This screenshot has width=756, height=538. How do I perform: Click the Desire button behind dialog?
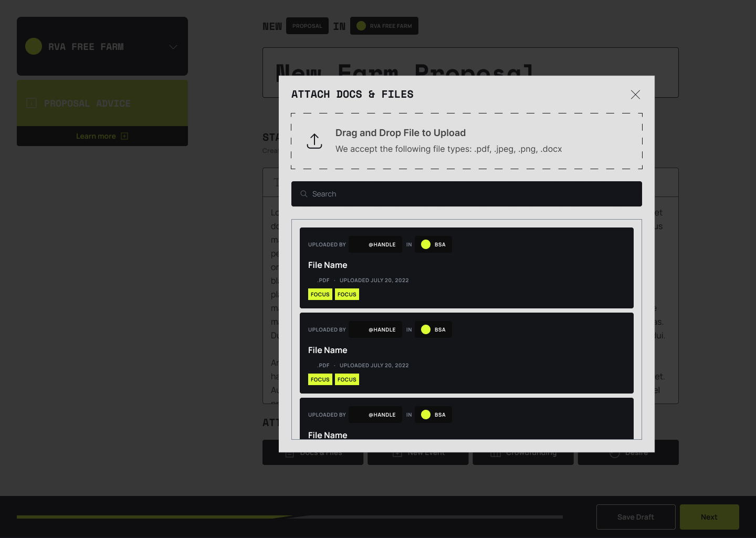[628, 452]
